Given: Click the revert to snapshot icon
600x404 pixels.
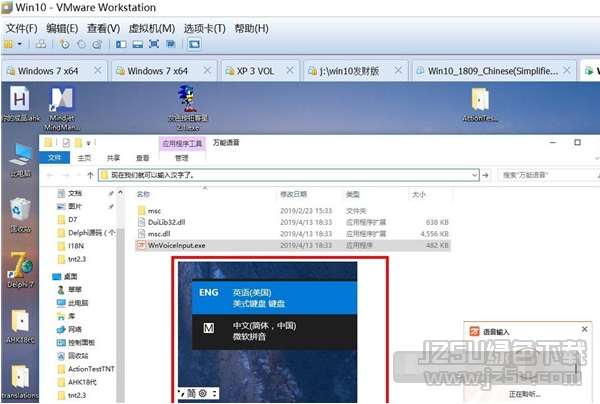Looking at the screenshot, I should point(81,44).
